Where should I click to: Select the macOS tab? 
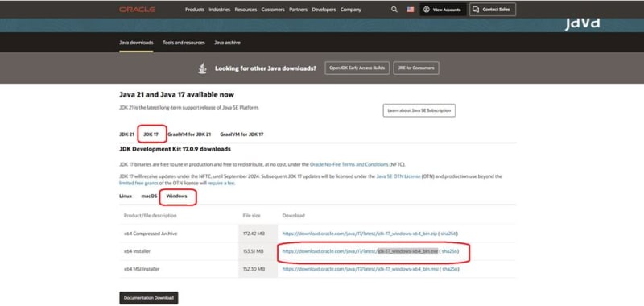[149, 196]
